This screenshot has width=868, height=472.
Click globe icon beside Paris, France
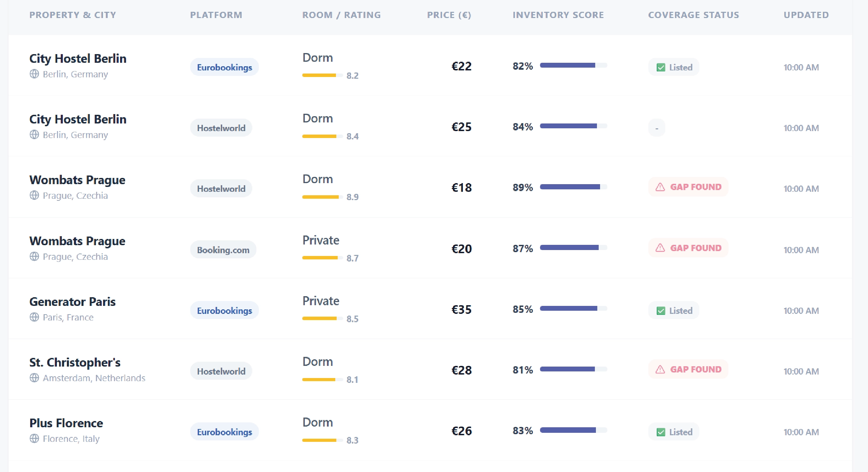pyautogui.click(x=34, y=317)
